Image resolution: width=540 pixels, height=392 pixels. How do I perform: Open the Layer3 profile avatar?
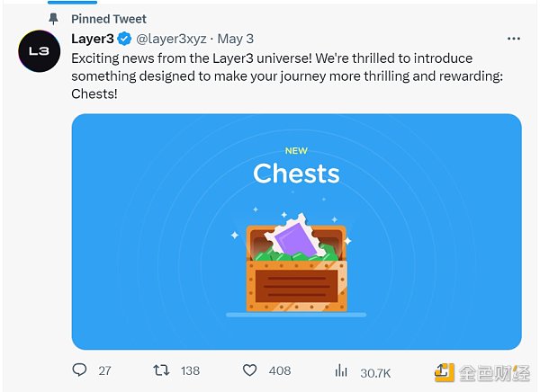click(39, 52)
